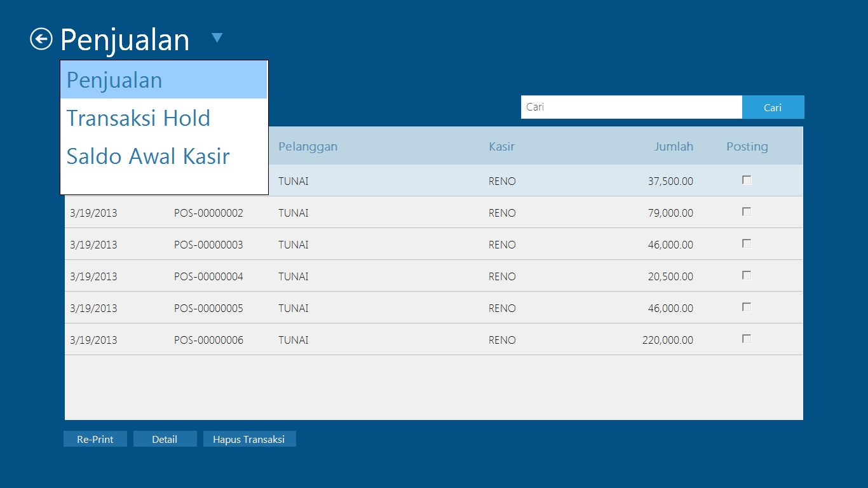Enable Posting checkbox for POS-00000004
Image resolution: width=868 pixels, height=488 pixels.
(x=747, y=276)
